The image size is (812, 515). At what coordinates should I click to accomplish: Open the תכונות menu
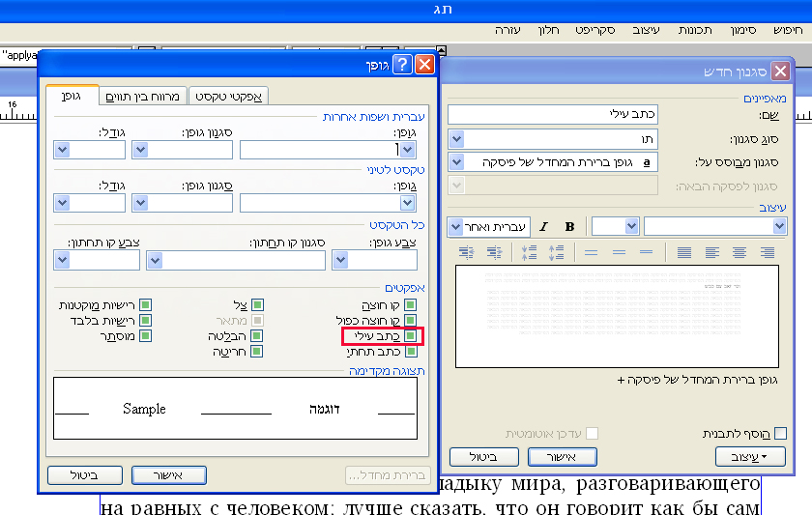[695, 31]
